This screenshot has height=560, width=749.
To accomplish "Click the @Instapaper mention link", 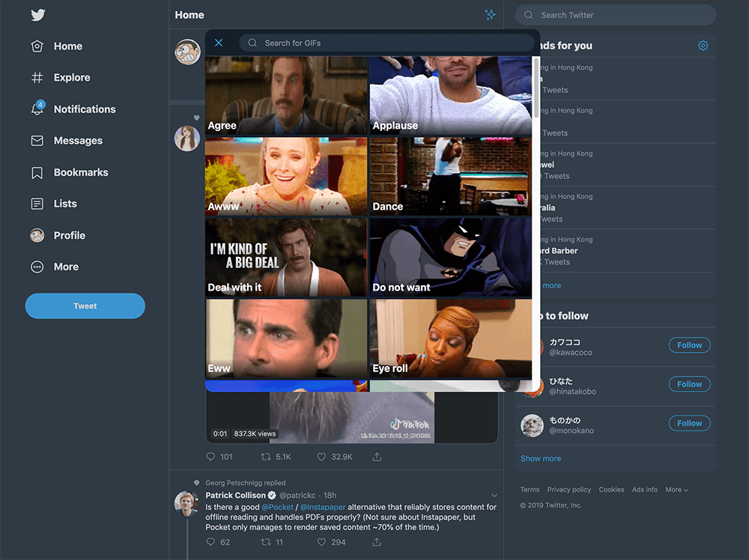I will [323, 507].
